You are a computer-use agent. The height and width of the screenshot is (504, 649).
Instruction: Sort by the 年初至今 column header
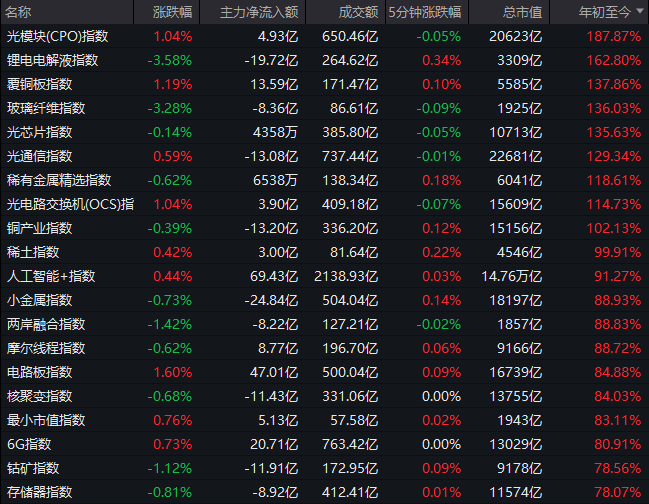coord(605,12)
